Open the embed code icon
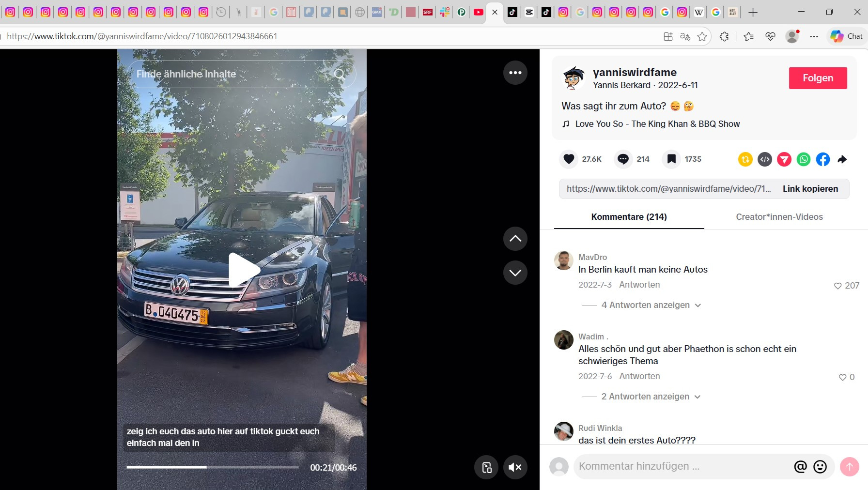This screenshot has height=490, width=868. [764, 159]
